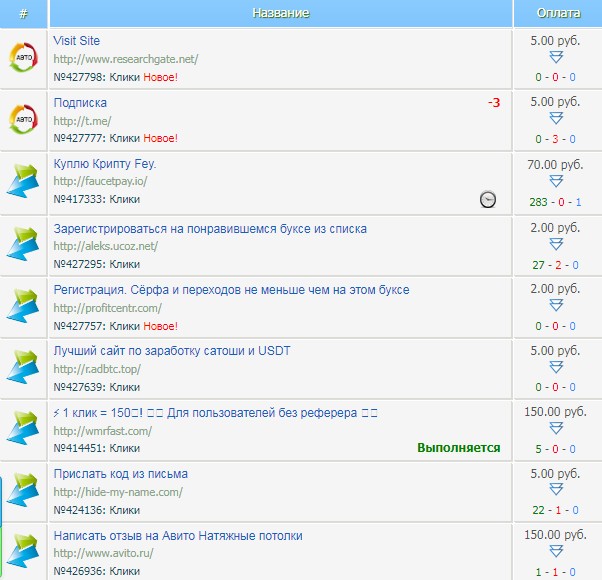Expand triangle under 150.00 руб. for wmrfast task
The height and width of the screenshot is (580, 602).
[556, 429]
